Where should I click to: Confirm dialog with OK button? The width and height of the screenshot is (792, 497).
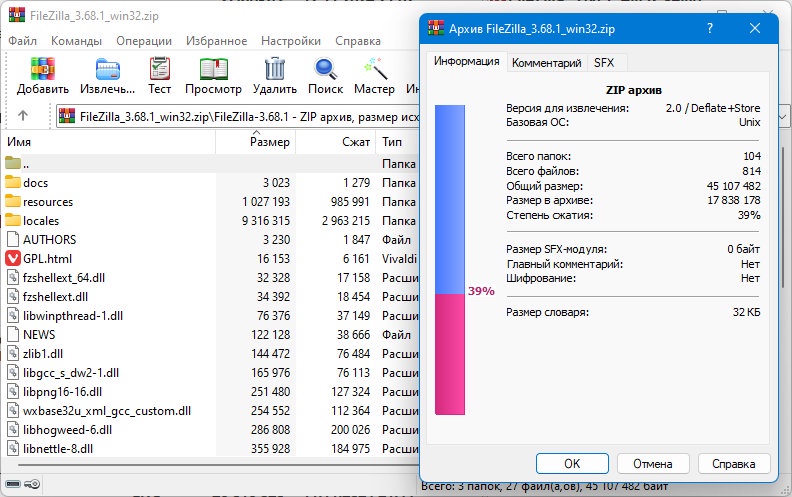point(572,464)
